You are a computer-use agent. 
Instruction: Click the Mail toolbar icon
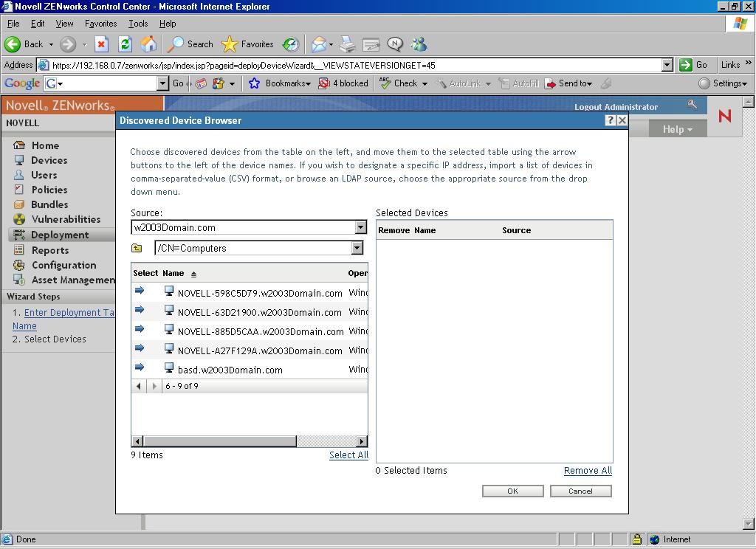[x=319, y=45]
